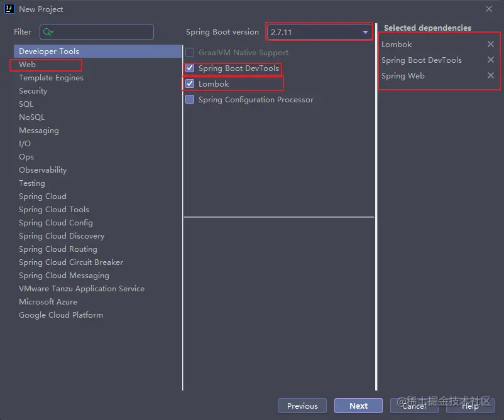Focus the Filter search field

pyautogui.click(x=97, y=32)
